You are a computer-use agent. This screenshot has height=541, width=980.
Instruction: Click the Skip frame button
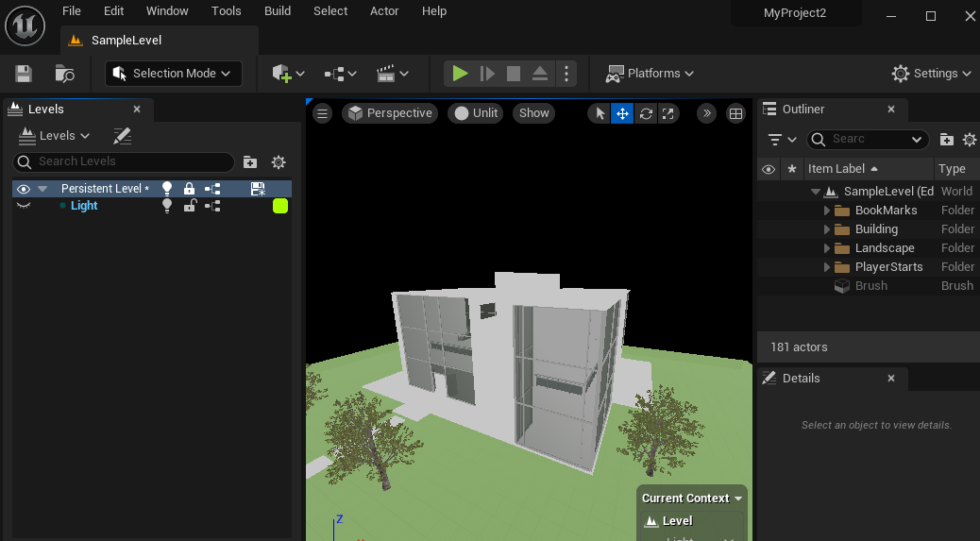pyautogui.click(x=487, y=74)
